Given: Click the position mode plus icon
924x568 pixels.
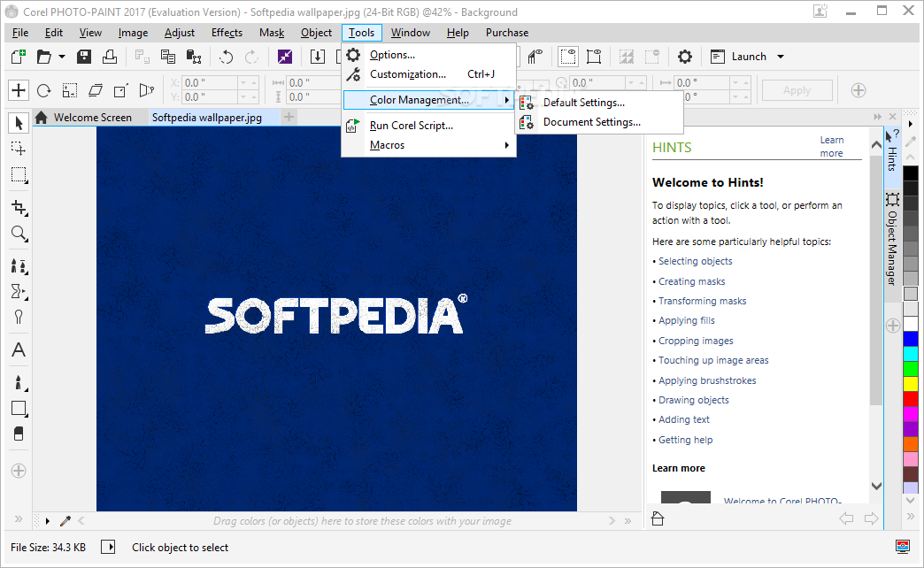Looking at the screenshot, I should click(x=19, y=90).
